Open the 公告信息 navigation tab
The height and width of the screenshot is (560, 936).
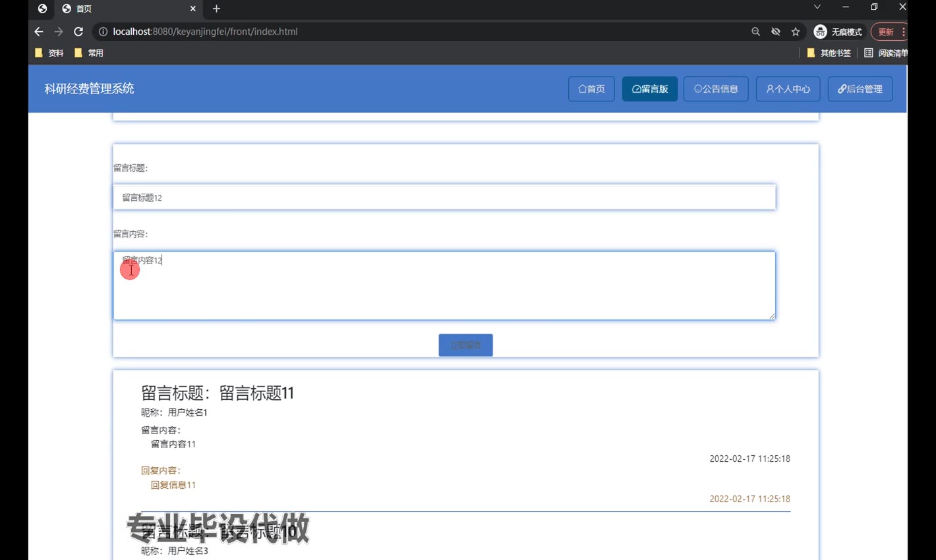coord(715,89)
